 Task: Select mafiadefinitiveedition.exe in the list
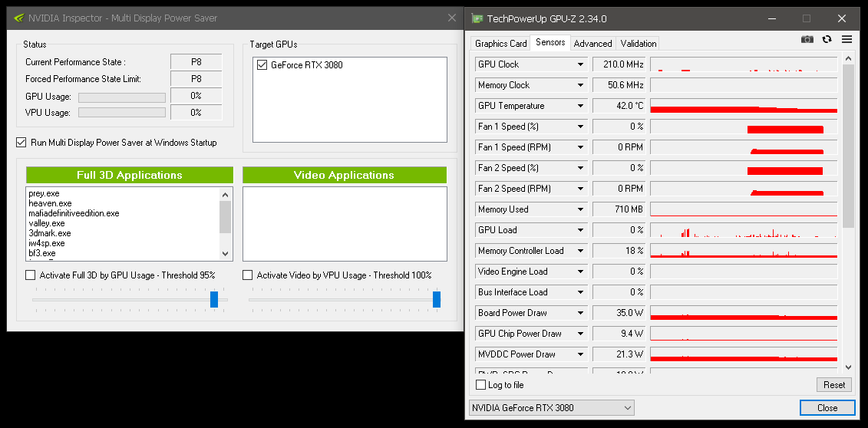74,213
